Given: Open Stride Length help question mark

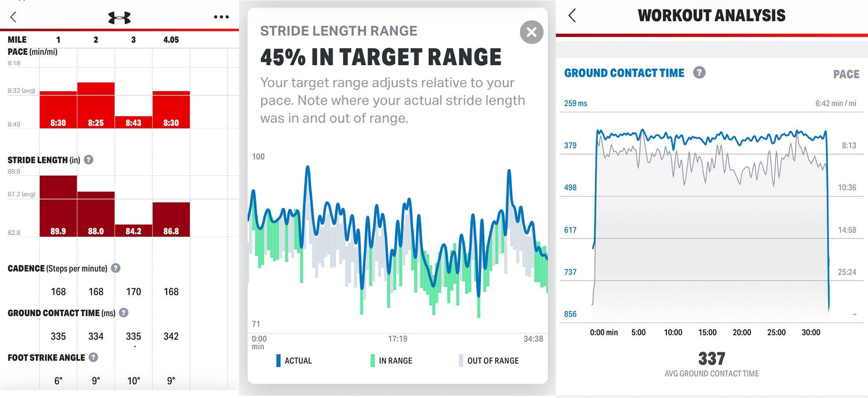Looking at the screenshot, I should [x=89, y=160].
